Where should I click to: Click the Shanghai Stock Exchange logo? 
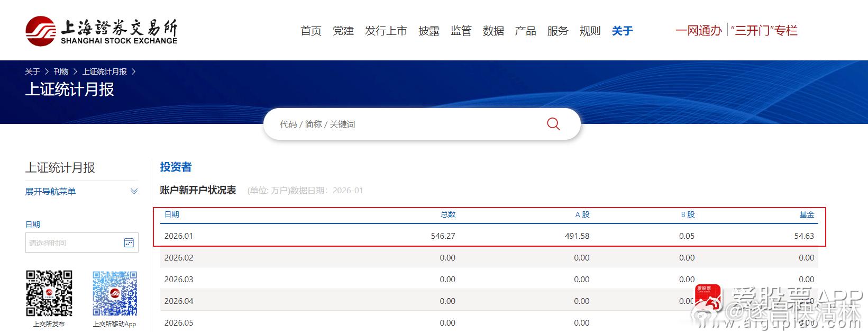(102, 31)
